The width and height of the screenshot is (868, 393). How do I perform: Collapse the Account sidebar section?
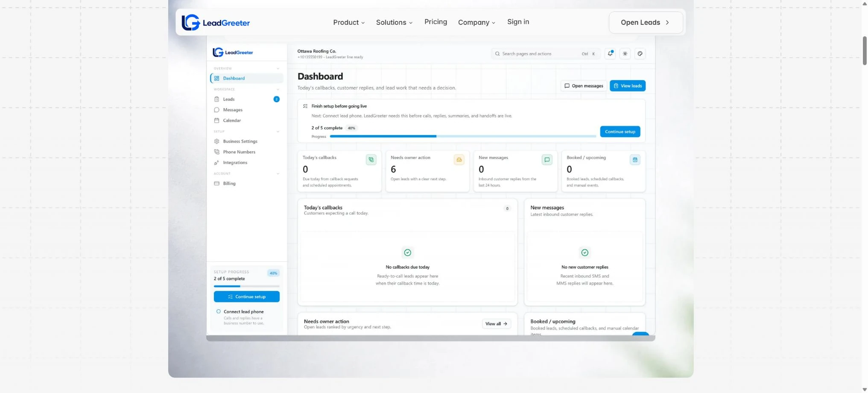point(278,174)
